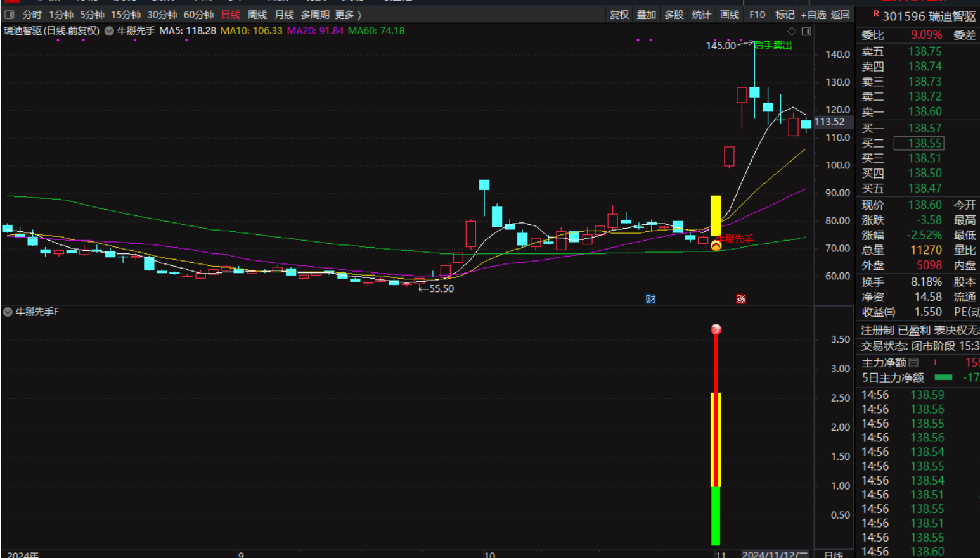The width and height of the screenshot is (980, 558).
Task: Click the 财 financial event marker
Action: pyautogui.click(x=650, y=299)
